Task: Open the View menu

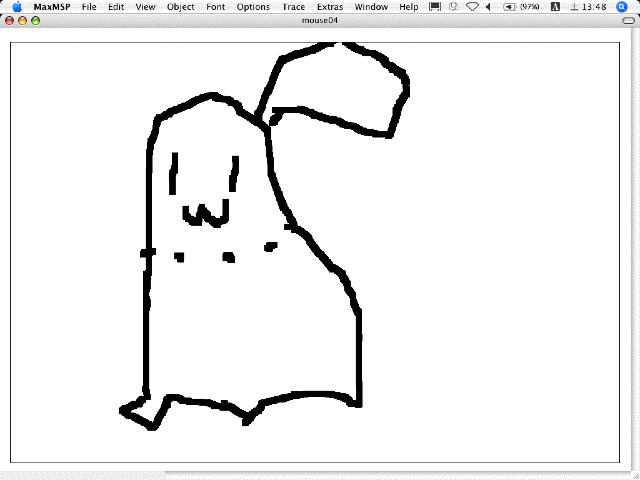Action: pos(145,7)
